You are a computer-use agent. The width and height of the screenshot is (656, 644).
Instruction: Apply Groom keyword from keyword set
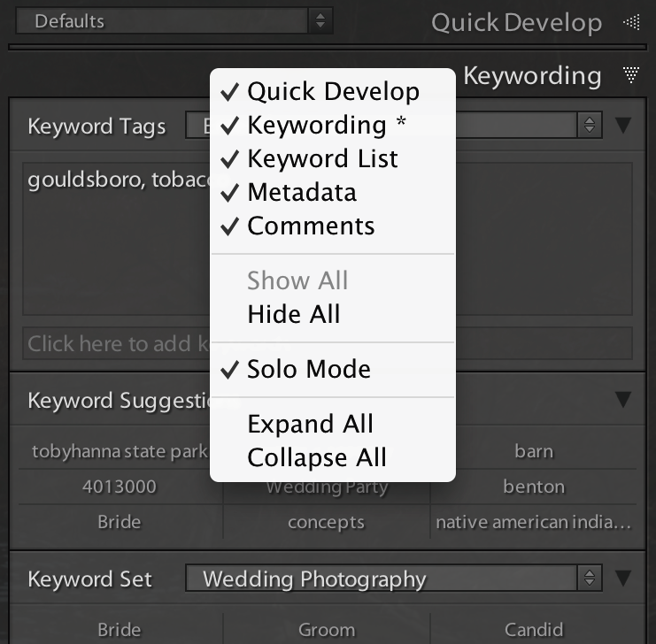pos(326,630)
